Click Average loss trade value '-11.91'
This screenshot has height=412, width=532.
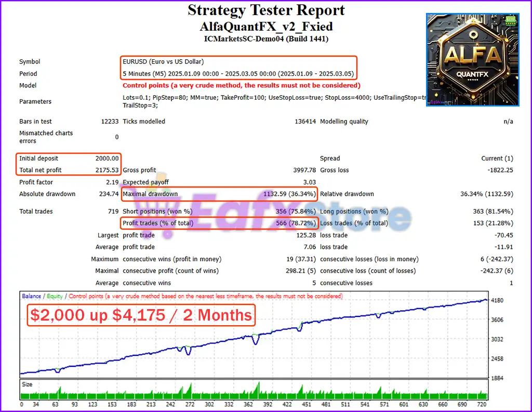[504, 247]
